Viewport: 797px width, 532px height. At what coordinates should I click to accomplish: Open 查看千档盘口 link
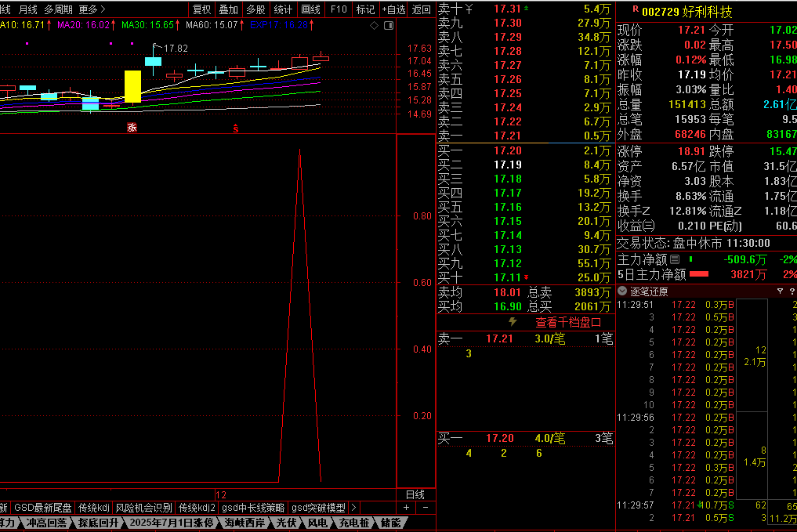click(x=568, y=321)
